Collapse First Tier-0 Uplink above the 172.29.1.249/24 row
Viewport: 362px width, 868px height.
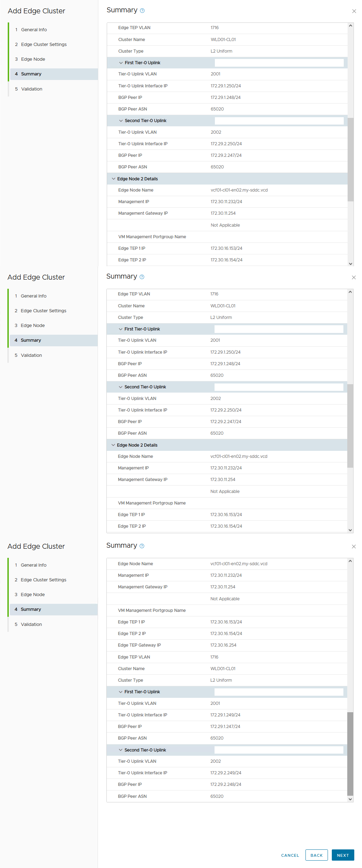pyautogui.click(x=121, y=692)
